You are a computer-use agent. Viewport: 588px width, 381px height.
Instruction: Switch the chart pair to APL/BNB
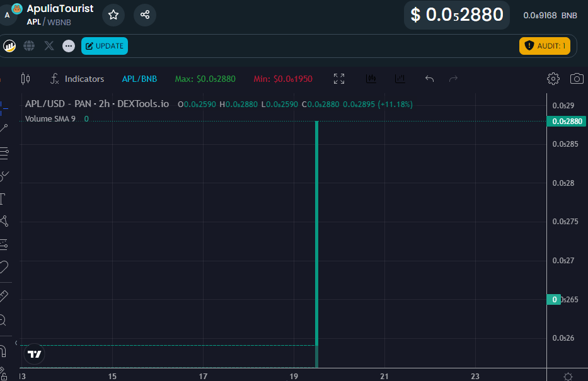click(x=139, y=79)
